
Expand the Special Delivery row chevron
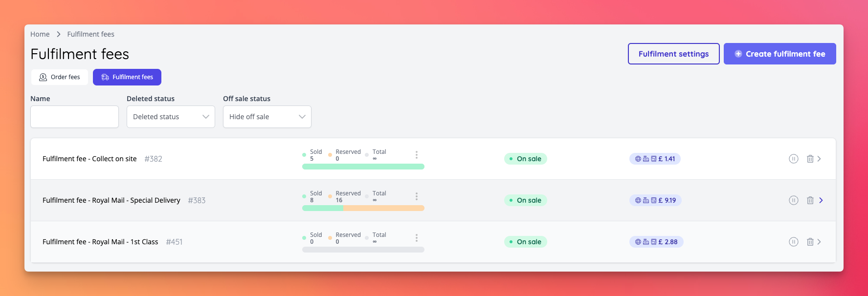tap(821, 200)
